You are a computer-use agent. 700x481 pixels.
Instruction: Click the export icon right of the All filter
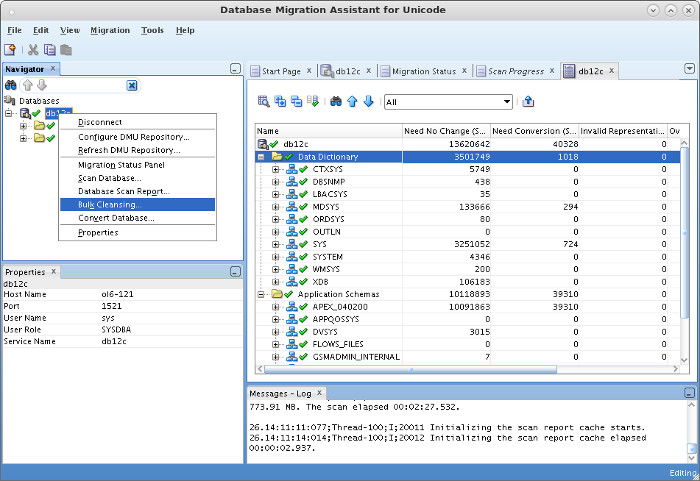click(528, 101)
